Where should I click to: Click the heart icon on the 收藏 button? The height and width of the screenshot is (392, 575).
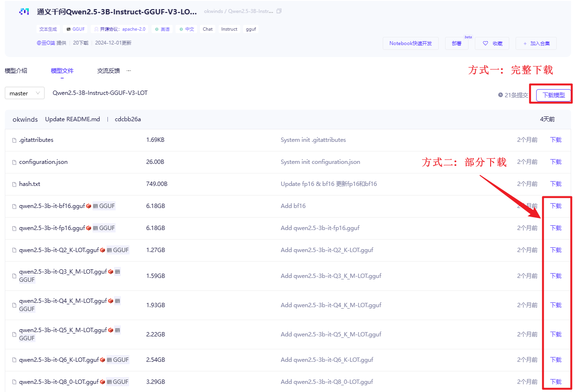coord(485,43)
